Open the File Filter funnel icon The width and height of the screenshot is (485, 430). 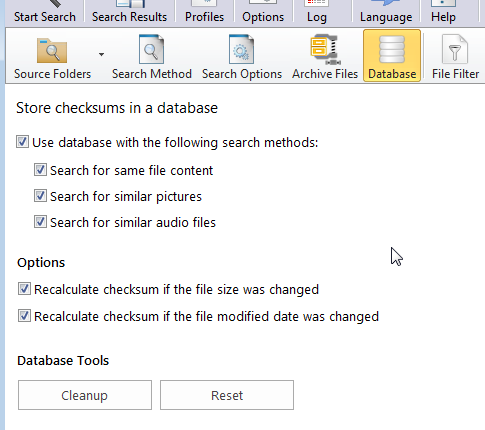point(455,49)
